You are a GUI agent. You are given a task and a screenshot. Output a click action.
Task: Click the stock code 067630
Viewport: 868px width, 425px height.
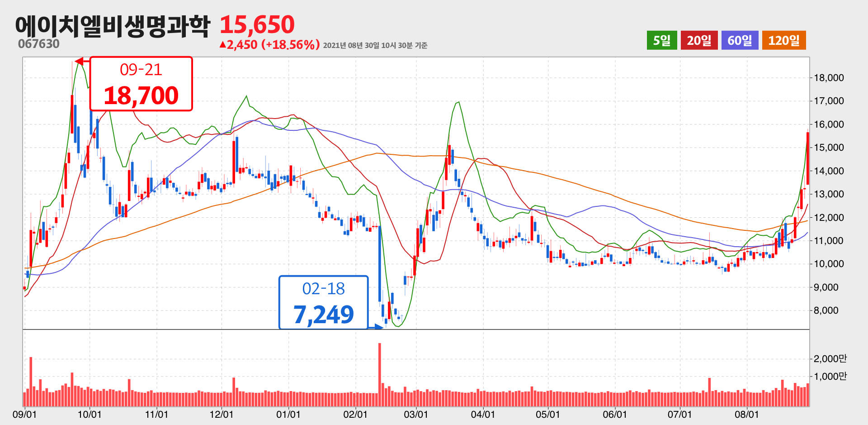[39, 44]
